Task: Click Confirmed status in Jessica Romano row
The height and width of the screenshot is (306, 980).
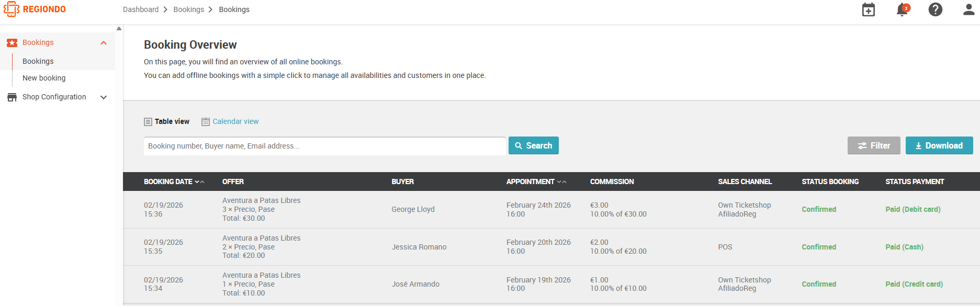Action: coord(819,247)
